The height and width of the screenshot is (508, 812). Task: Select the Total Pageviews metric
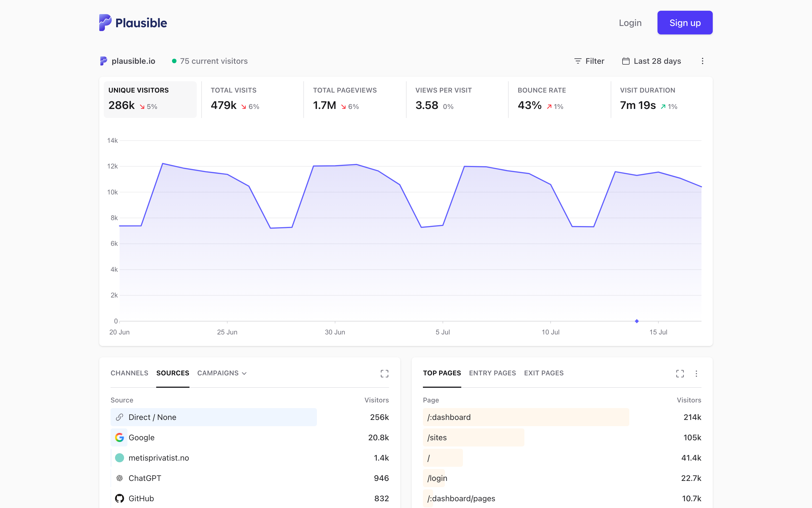point(355,99)
